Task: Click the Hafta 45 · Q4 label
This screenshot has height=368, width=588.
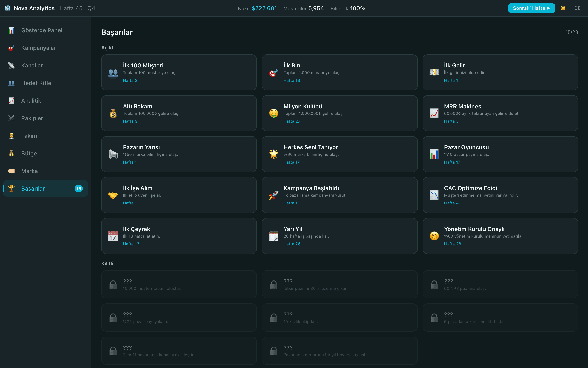Action: click(x=77, y=8)
